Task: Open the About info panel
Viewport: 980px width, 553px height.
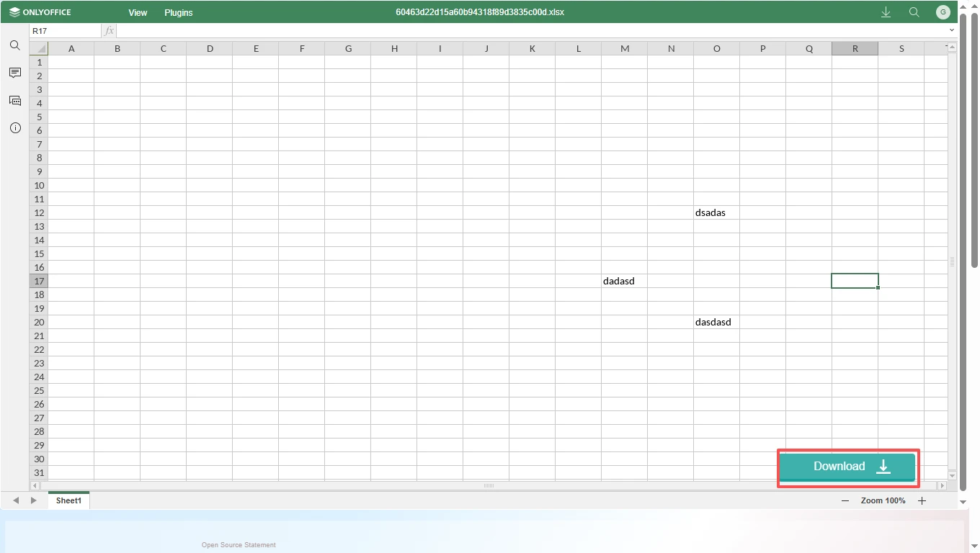Action: tap(15, 127)
